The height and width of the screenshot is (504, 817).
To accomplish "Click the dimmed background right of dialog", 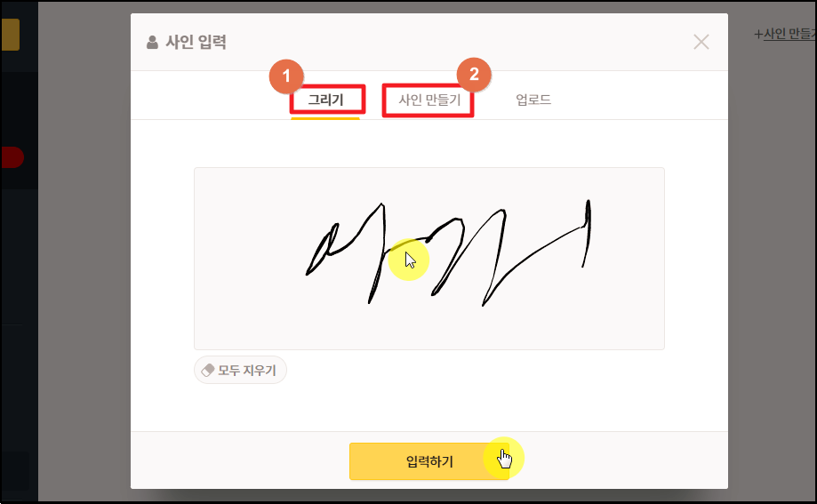I will pos(771,260).
